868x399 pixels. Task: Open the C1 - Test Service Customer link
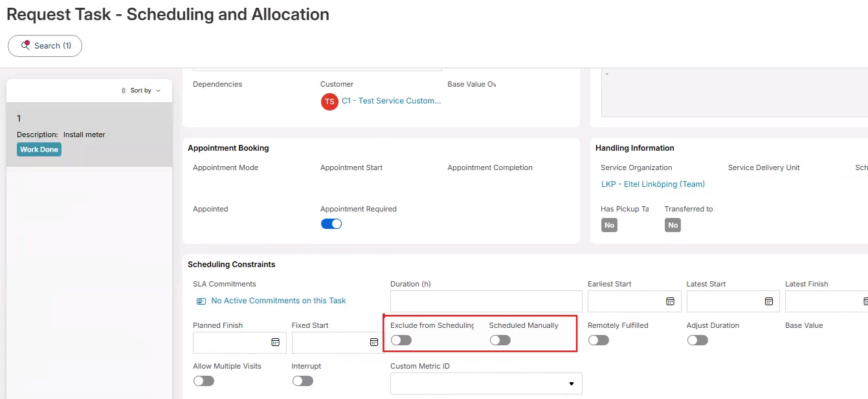pyautogui.click(x=391, y=101)
